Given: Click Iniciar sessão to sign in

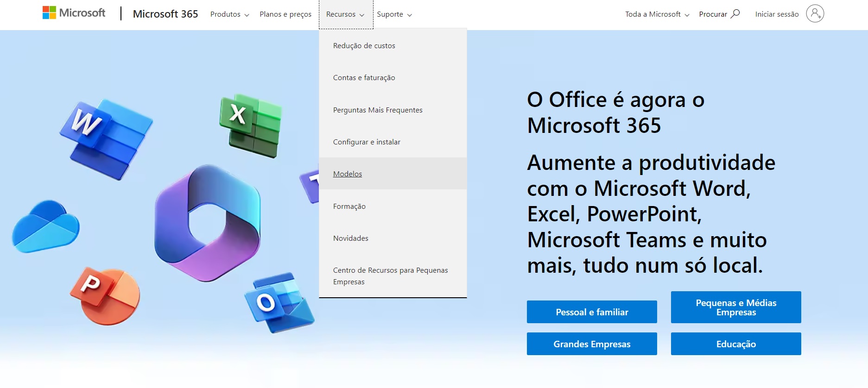Looking at the screenshot, I should 777,14.
